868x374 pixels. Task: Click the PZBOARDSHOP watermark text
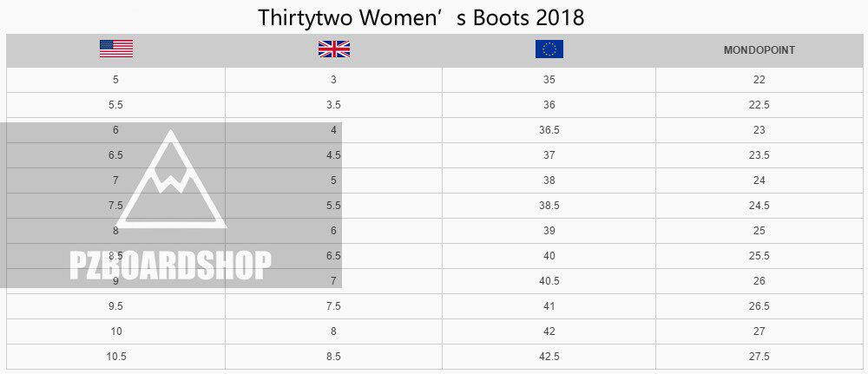click(x=170, y=266)
